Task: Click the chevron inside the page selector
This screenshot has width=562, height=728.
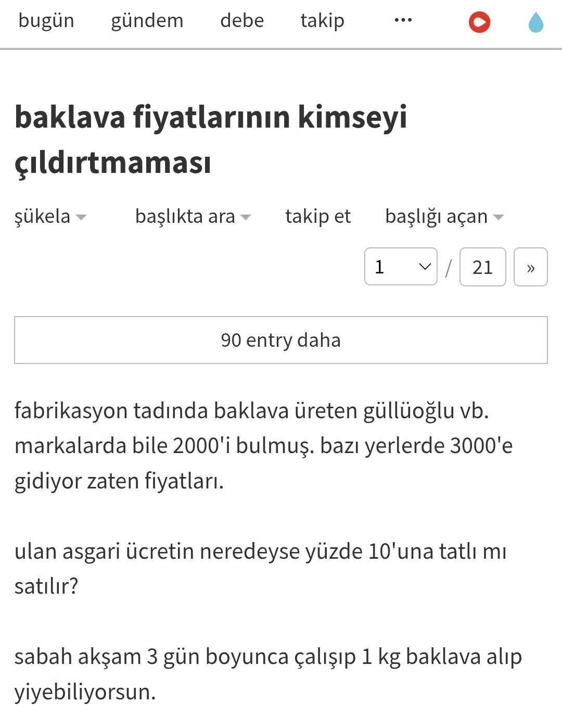Action: click(x=425, y=267)
